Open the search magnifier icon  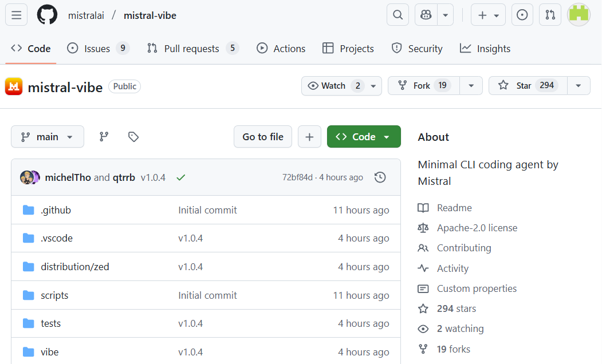coord(398,15)
